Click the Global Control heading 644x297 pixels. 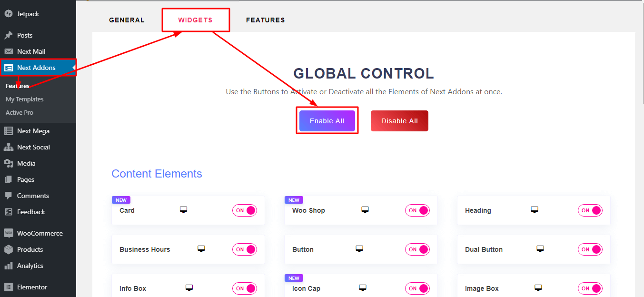(364, 73)
